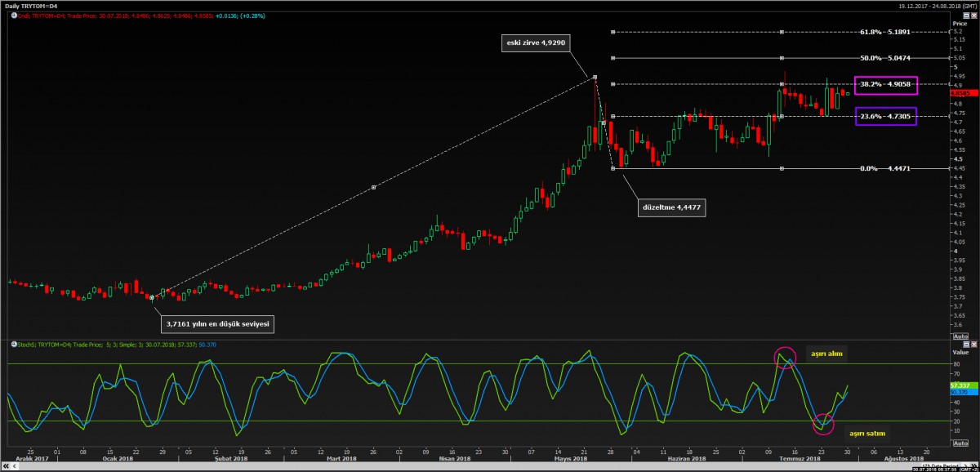Click the midpoint handle on the dashed trendline

[x=373, y=188]
